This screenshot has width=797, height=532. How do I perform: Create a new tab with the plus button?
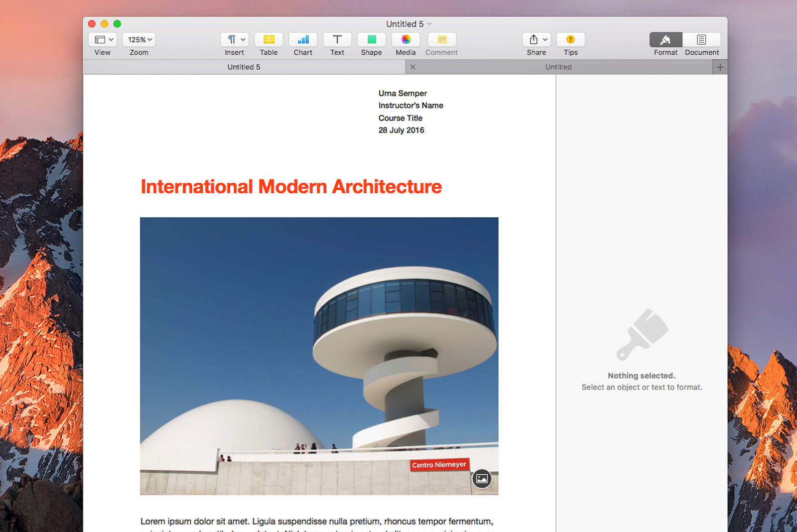720,67
